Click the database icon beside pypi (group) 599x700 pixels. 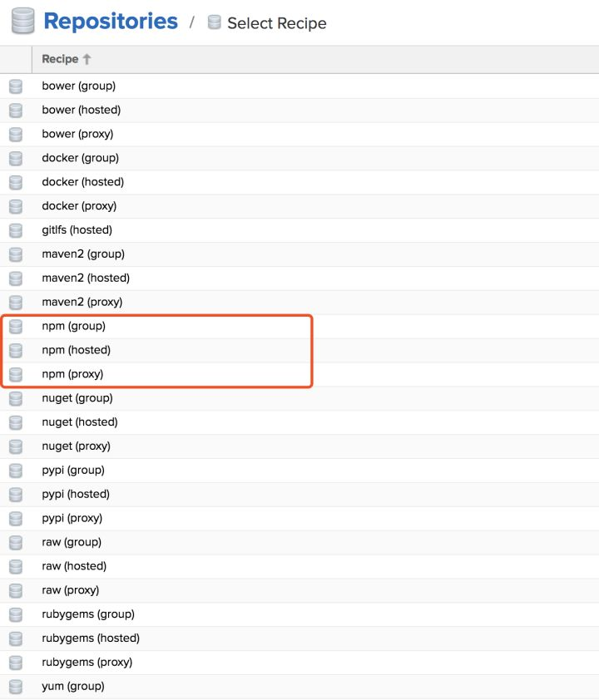pos(16,471)
